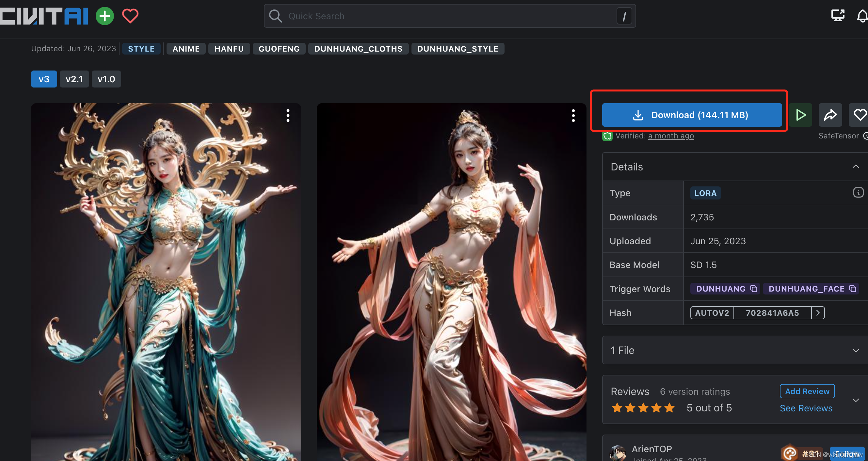Collapse the Details panel
Image resolution: width=868 pixels, height=461 pixels.
[x=856, y=167]
